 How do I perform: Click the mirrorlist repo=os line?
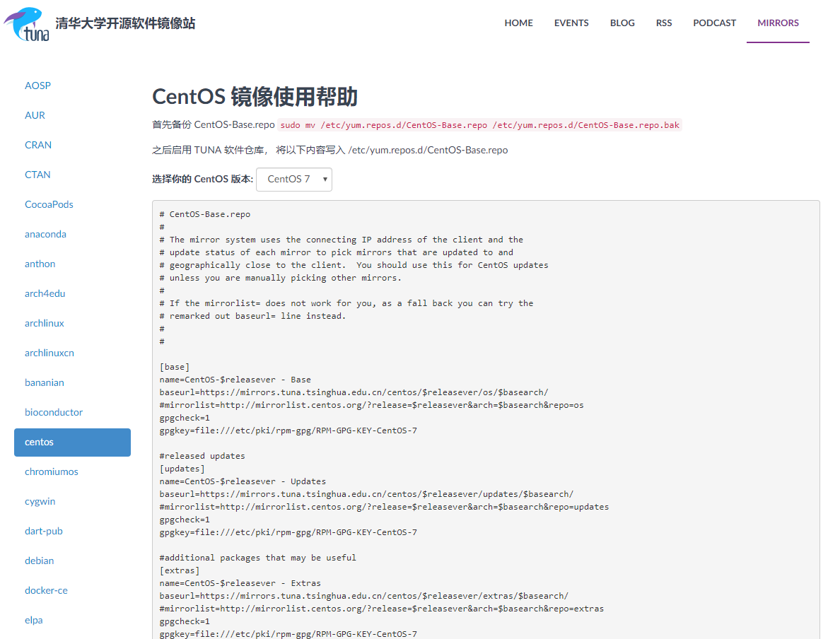tap(372, 406)
